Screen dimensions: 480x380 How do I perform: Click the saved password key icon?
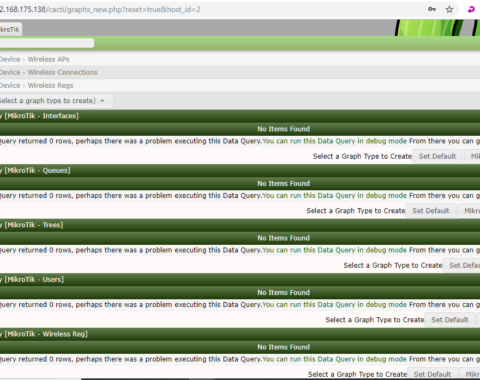(432, 9)
